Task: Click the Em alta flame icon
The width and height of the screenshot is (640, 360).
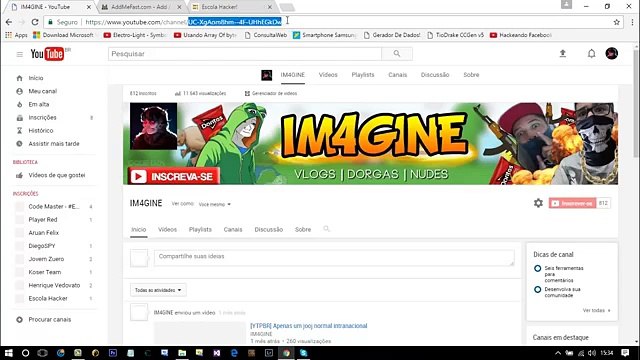Action: pos(19,104)
